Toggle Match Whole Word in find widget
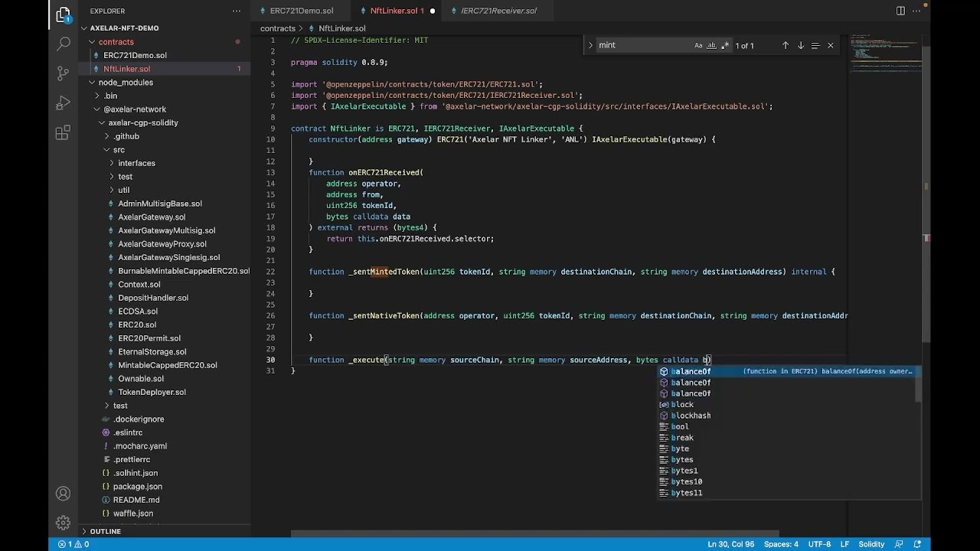Viewport: 980px width, 551px height. tap(711, 46)
